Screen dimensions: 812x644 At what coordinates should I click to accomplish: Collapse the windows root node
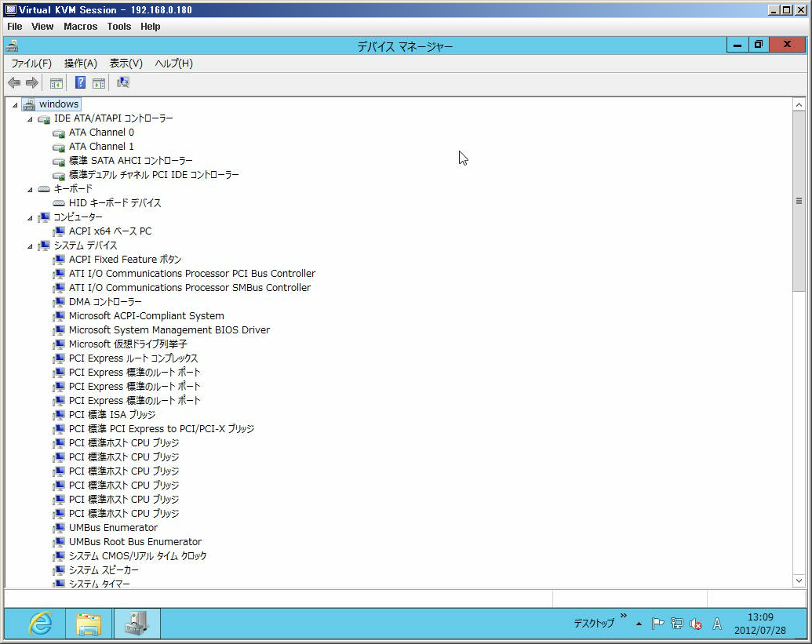pos(15,105)
